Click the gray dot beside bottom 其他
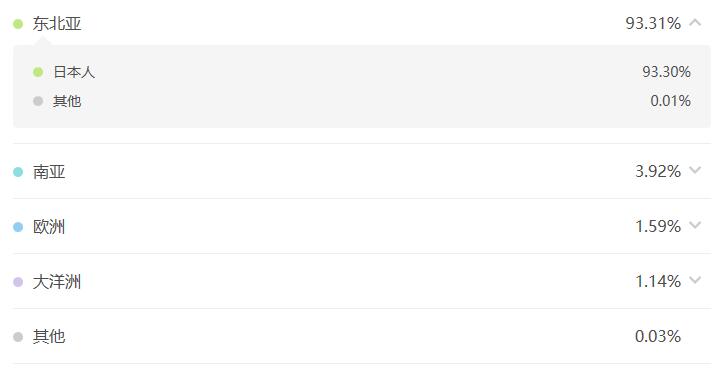 [x=18, y=337]
